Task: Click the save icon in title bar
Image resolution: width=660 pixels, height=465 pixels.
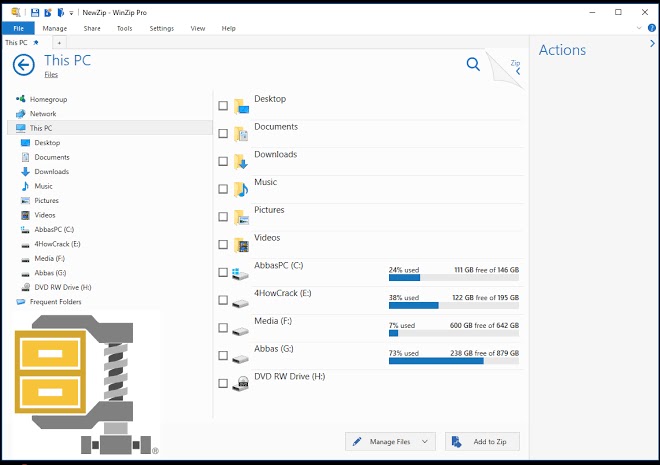Action: click(35, 13)
